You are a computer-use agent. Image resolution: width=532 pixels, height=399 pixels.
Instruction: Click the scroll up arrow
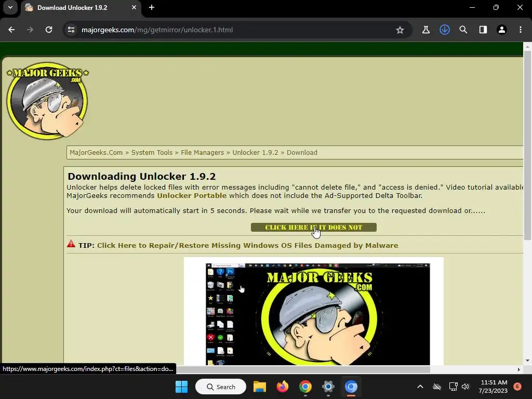[527, 46]
